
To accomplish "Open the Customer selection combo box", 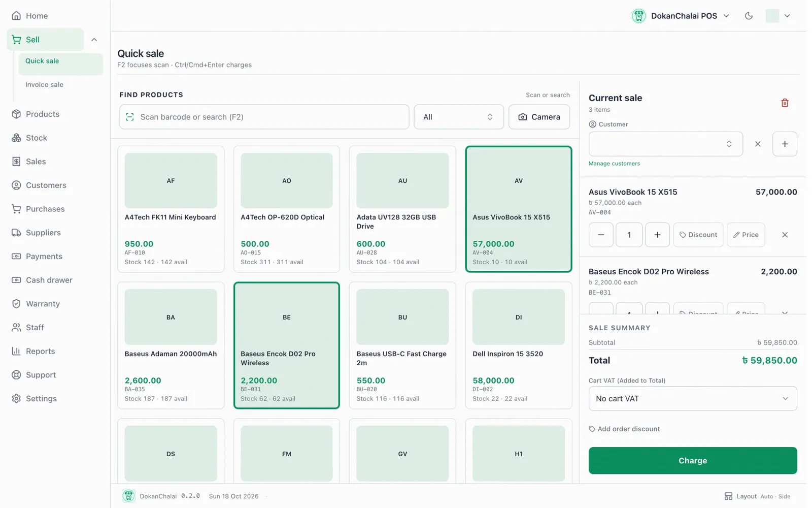I will [x=666, y=144].
